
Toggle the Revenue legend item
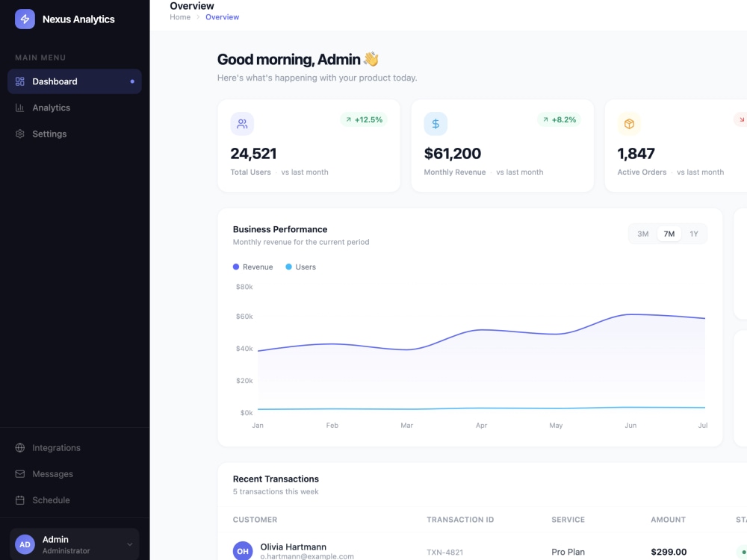(252, 267)
